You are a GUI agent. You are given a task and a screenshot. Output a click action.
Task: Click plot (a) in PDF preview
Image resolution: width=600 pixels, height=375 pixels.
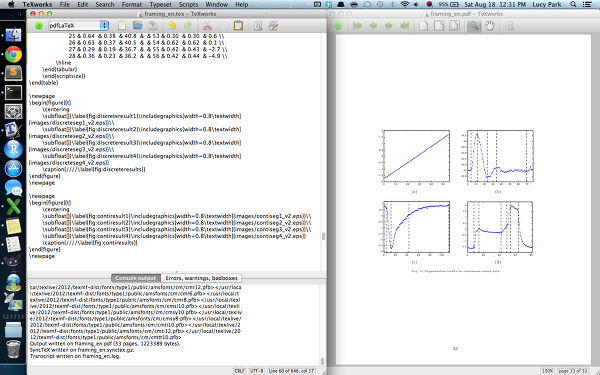click(x=416, y=156)
